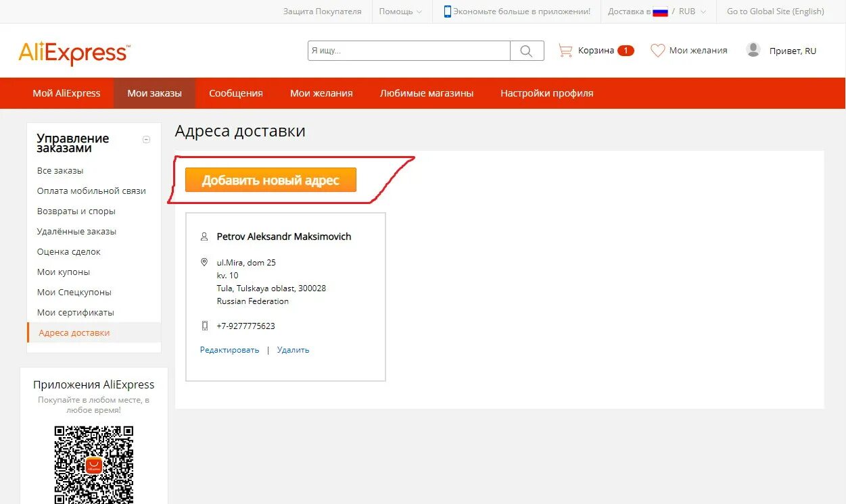
Task: Click the search magnifier button
Action: [527, 51]
